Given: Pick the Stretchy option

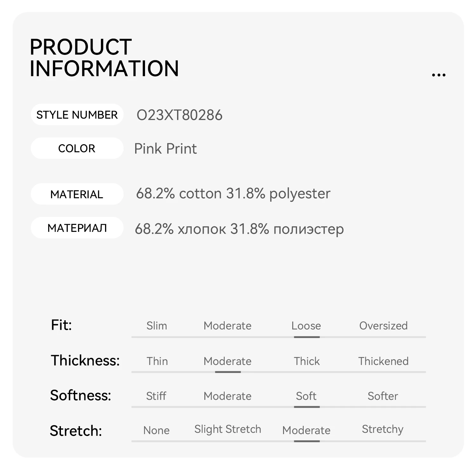Looking at the screenshot, I should coord(383,429).
